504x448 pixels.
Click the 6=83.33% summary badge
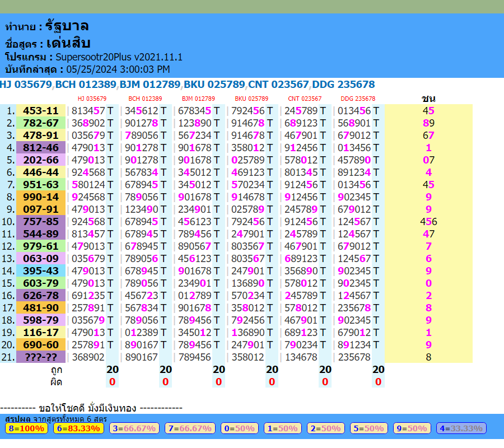coord(78,428)
